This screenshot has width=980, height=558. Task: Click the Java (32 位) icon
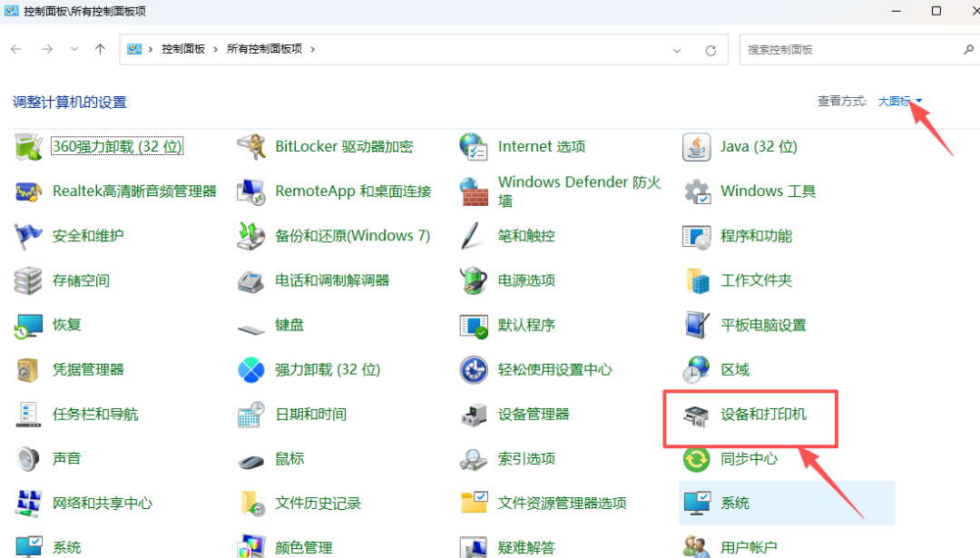pos(696,146)
